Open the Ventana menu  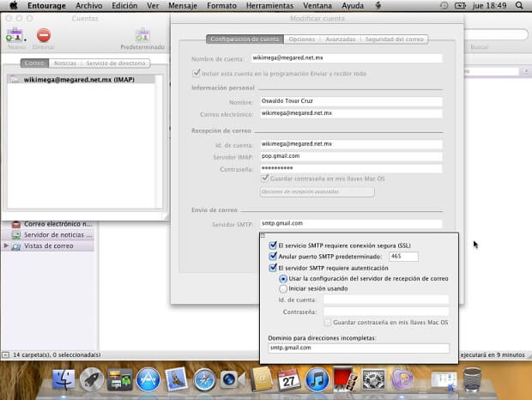317,5
